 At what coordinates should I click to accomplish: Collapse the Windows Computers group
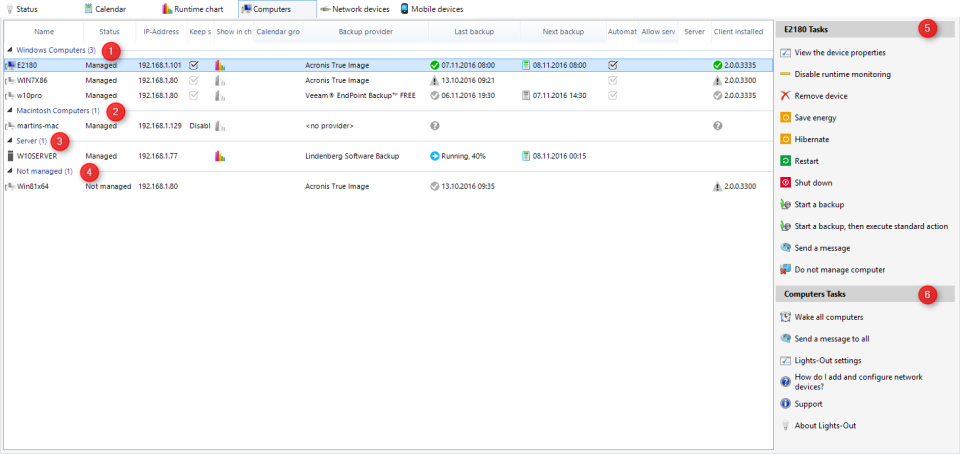tap(10, 50)
